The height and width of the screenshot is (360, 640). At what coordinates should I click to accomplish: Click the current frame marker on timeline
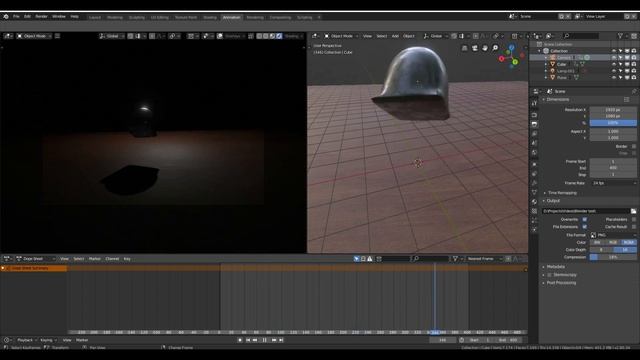point(435,333)
